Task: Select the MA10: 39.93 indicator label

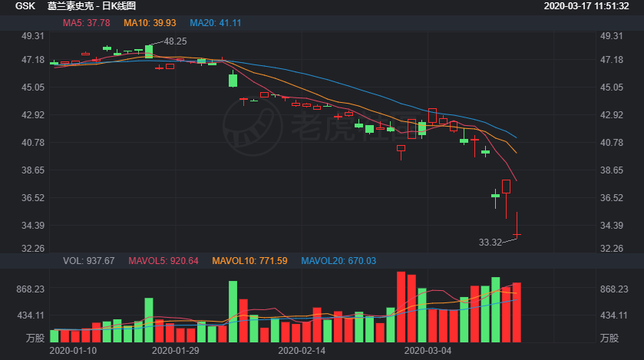Action: (150, 23)
